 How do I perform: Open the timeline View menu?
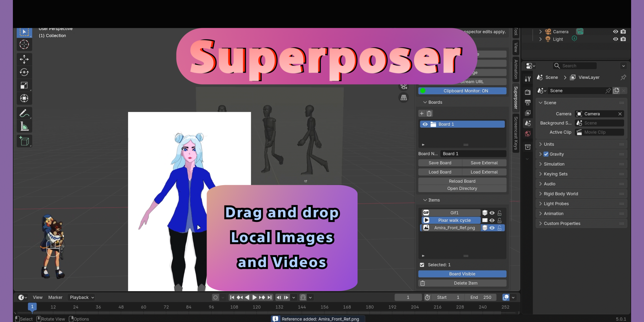[38, 297]
